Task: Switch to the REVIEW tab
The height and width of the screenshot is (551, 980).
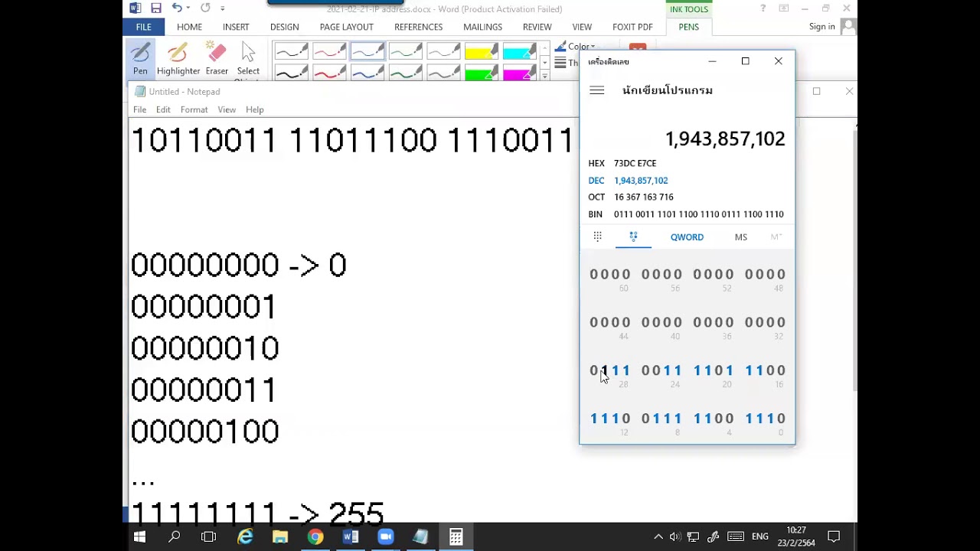Action: pyautogui.click(x=537, y=27)
